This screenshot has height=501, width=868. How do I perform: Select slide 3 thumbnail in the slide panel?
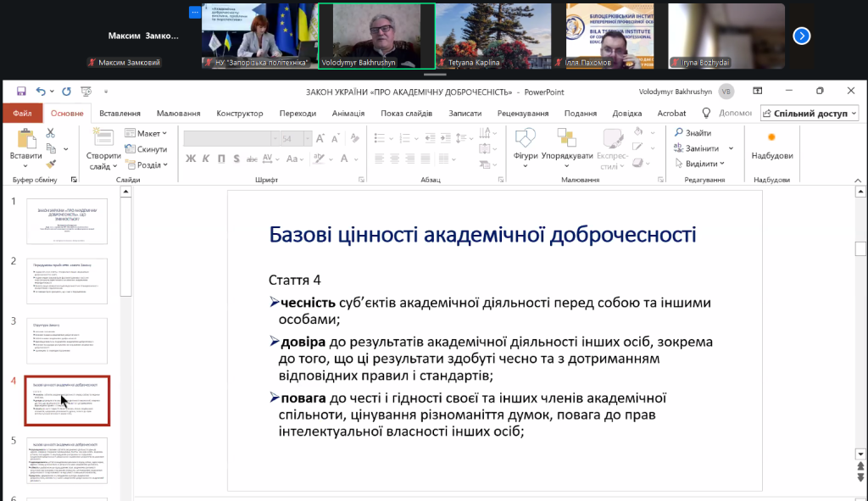[67, 341]
